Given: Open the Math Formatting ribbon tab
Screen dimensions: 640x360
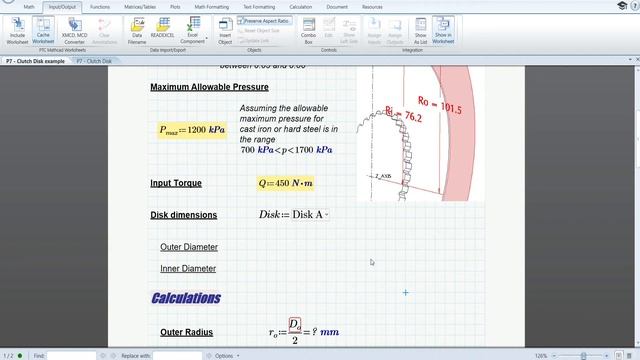Looking at the screenshot, I should [x=211, y=7].
